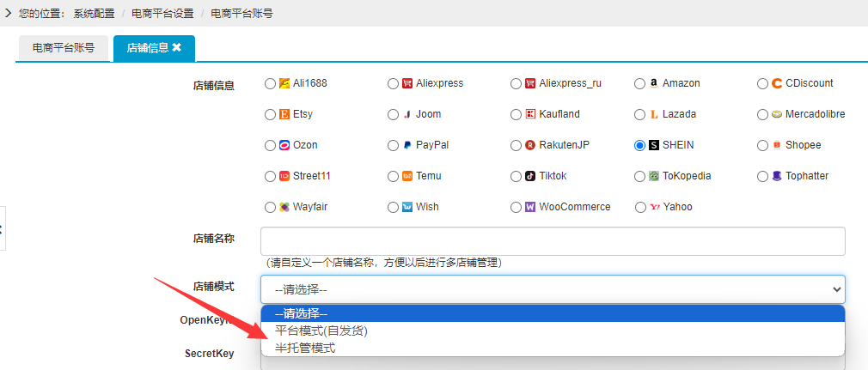Pick the Temu radio button

tap(393, 177)
